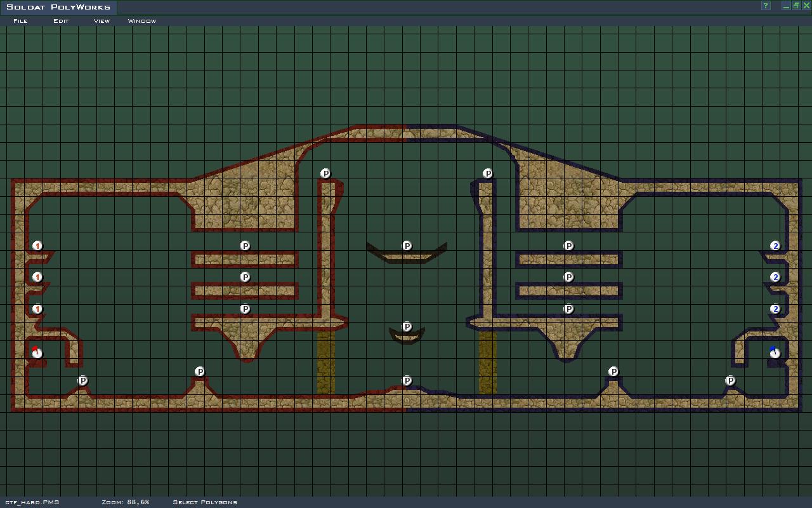This screenshot has width=812, height=508.
Task: Pick the topmost blue team '2' spawn marker
Action: pos(775,246)
